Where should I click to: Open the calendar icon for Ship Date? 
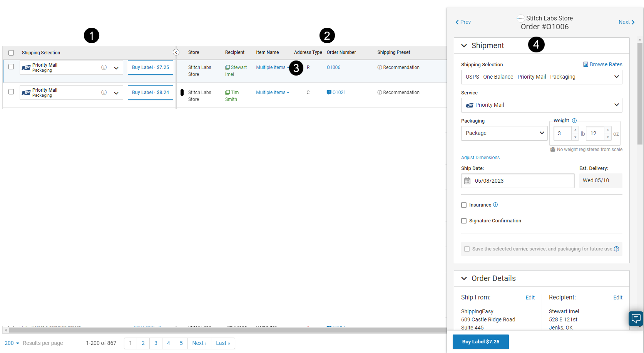click(x=467, y=181)
